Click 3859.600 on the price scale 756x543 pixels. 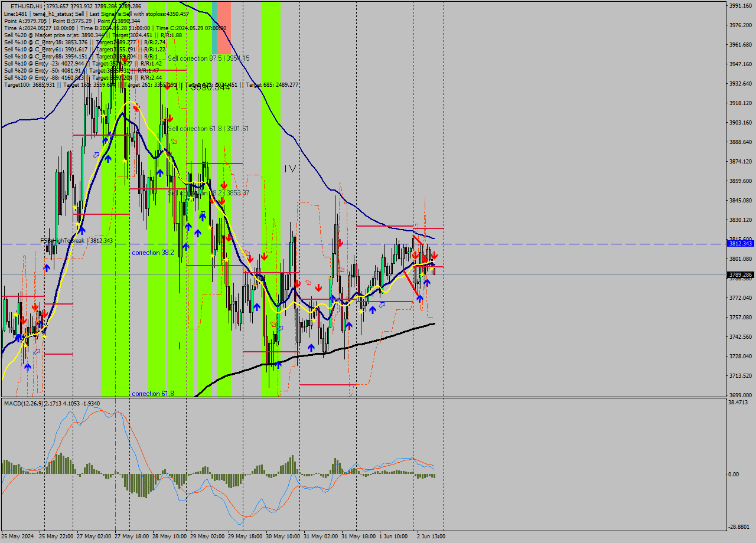(x=740, y=181)
